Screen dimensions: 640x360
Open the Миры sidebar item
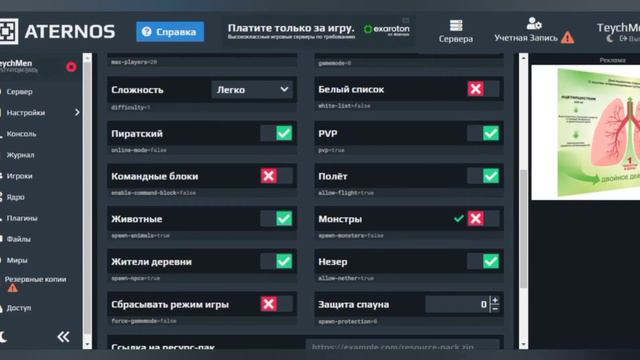click(17, 260)
